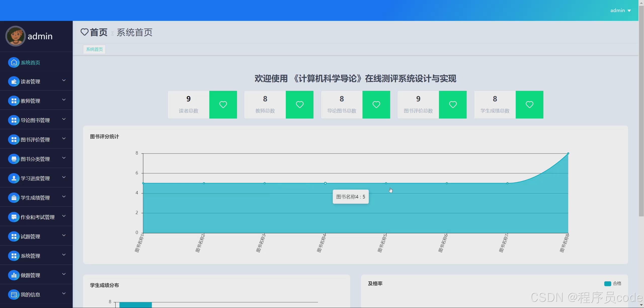The image size is (644, 308).
Task: Click the 导论图书管理 book management icon
Action: [x=14, y=120]
